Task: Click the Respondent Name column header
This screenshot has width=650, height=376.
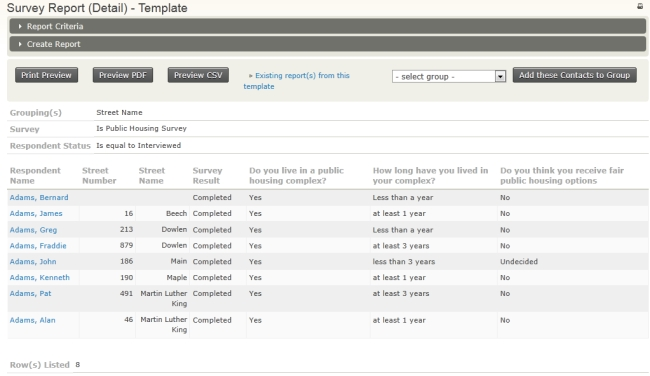Action: click(x=35, y=175)
